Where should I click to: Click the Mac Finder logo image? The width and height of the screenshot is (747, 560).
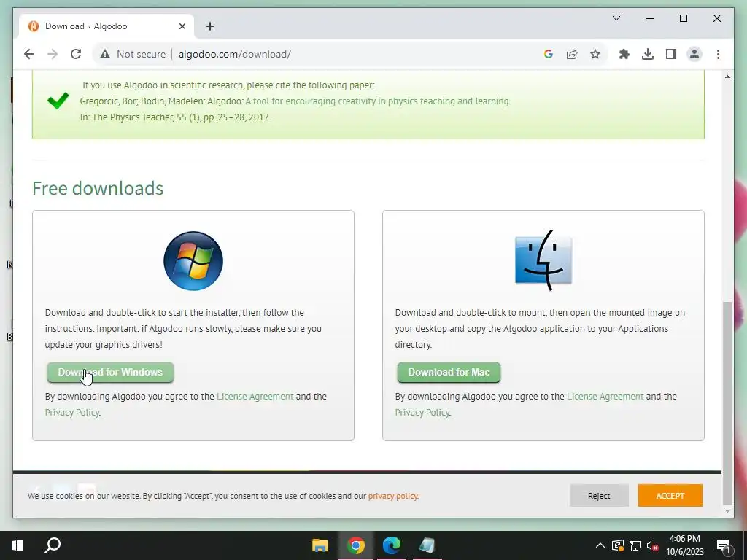[x=543, y=260]
